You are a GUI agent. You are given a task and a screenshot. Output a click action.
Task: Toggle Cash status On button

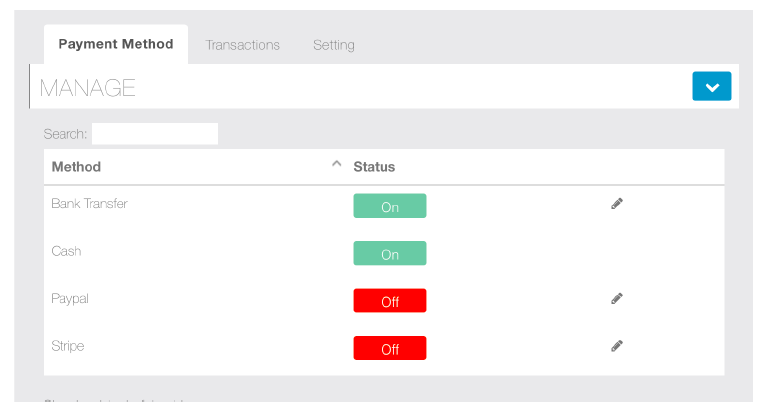tap(390, 254)
